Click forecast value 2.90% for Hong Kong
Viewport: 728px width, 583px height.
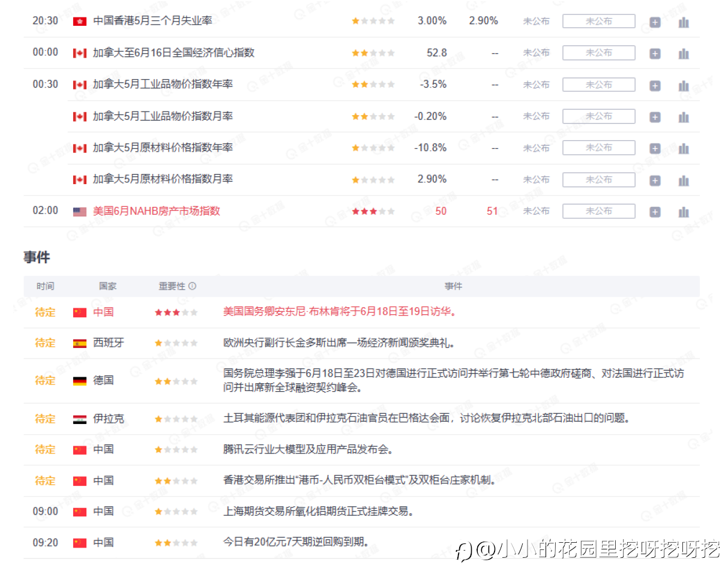click(484, 21)
